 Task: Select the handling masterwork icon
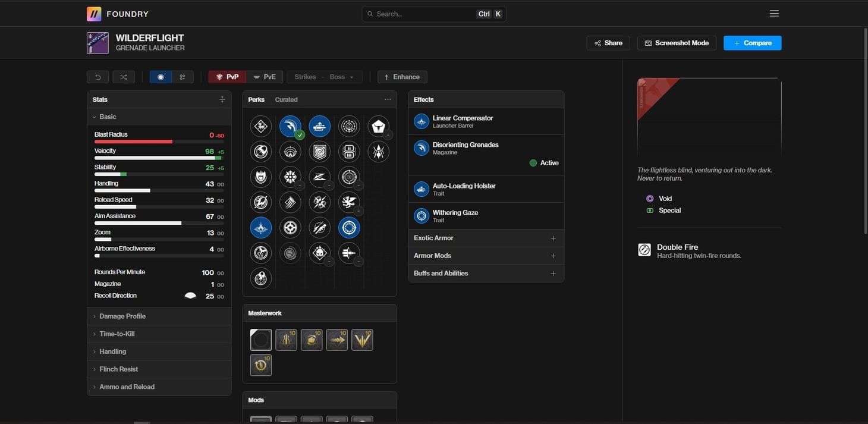(x=311, y=339)
